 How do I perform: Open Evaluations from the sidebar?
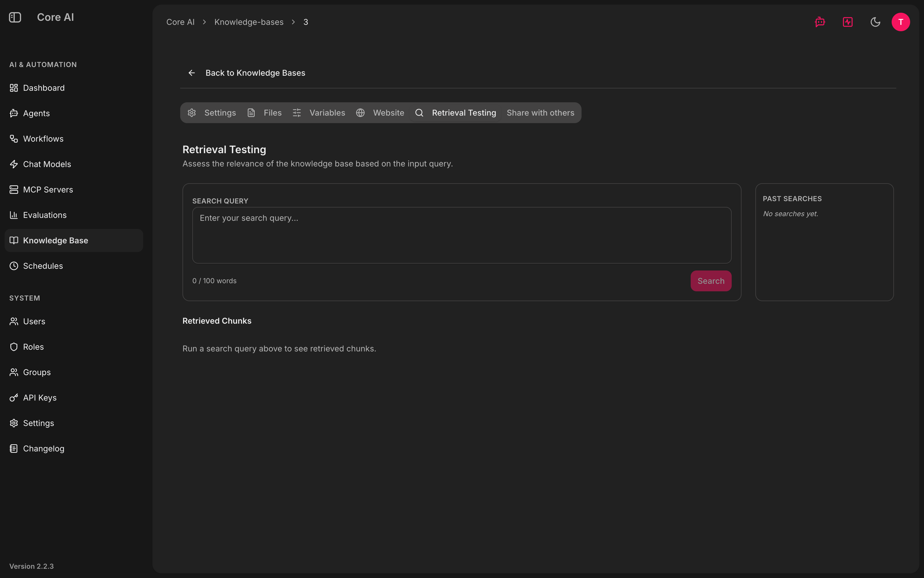[74, 215]
